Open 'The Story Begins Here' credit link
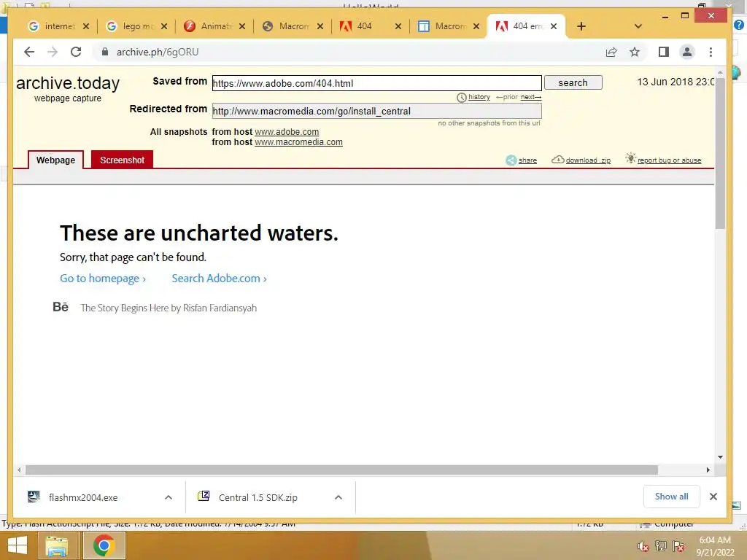The height and width of the screenshot is (560, 747). point(169,308)
